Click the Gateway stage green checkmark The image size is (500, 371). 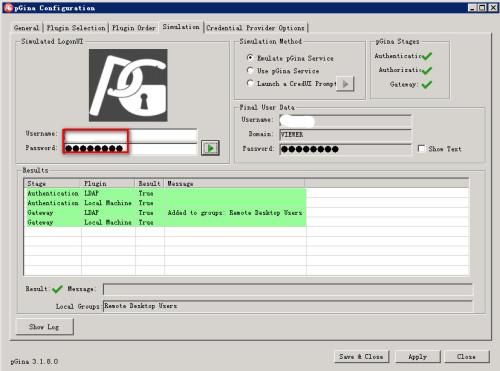(x=427, y=85)
